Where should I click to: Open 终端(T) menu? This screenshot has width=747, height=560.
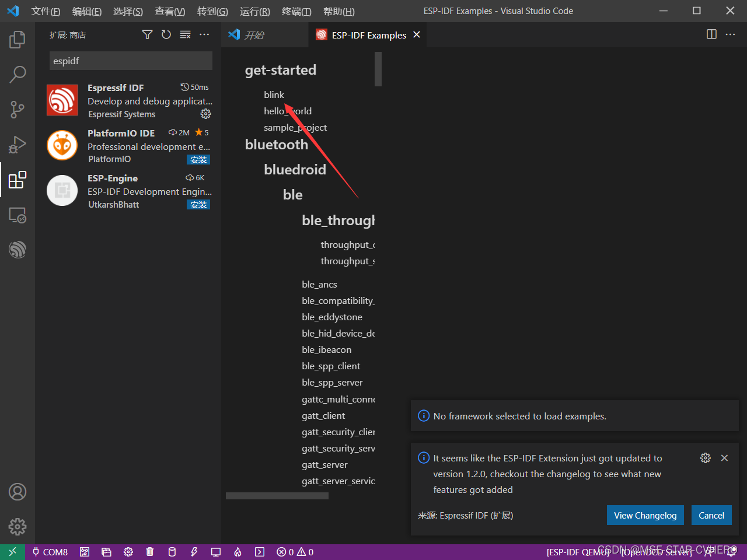(296, 11)
